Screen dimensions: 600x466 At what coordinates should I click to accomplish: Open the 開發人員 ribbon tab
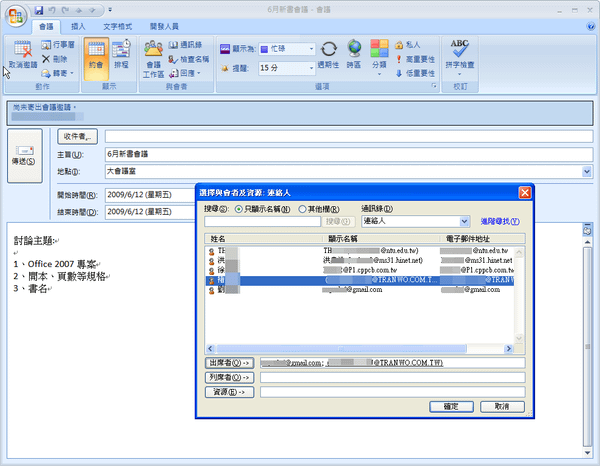(164, 26)
